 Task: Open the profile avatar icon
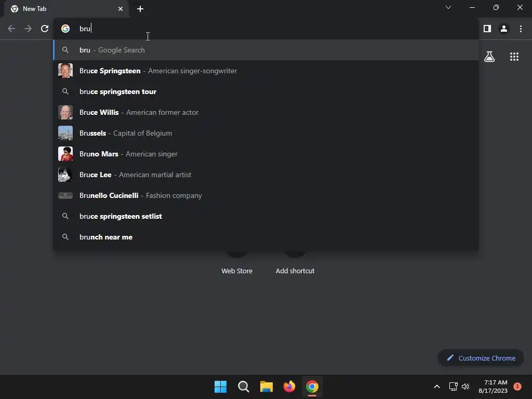pyautogui.click(x=504, y=29)
